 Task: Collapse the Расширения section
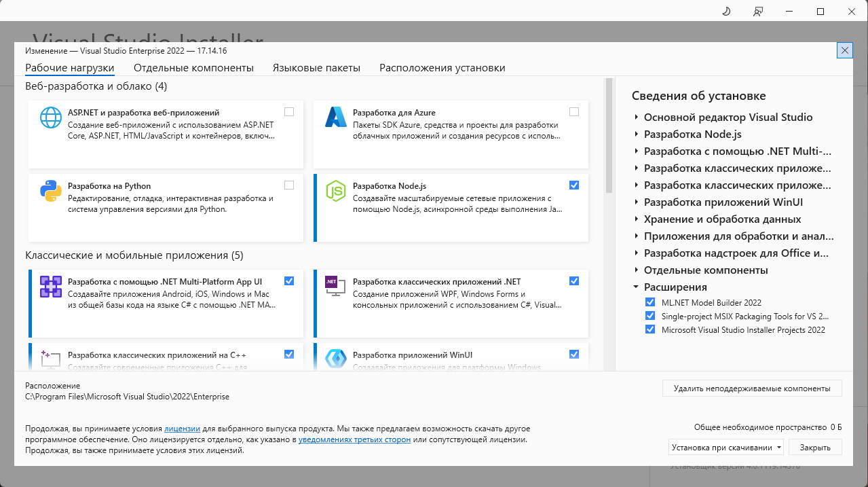point(636,287)
